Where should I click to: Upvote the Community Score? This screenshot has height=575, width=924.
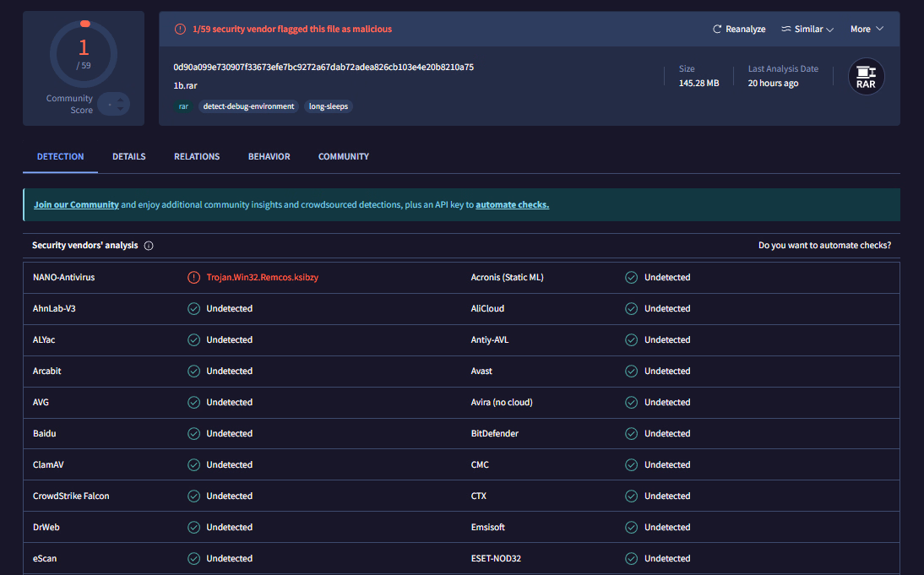(120, 100)
